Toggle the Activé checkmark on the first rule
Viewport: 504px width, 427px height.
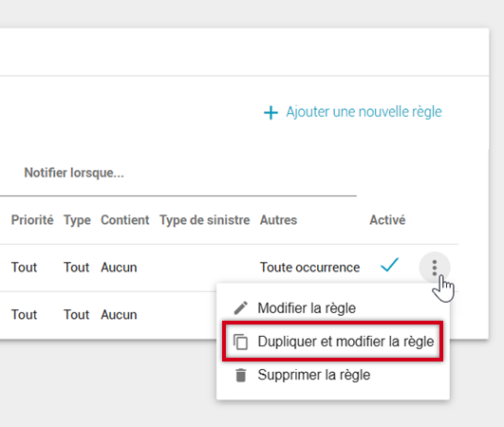pyautogui.click(x=389, y=265)
